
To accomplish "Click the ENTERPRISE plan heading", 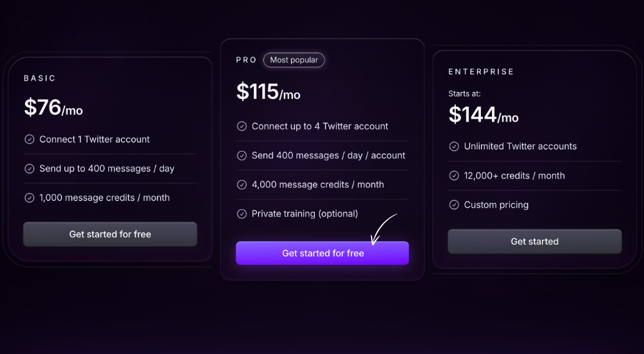I will tap(481, 71).
